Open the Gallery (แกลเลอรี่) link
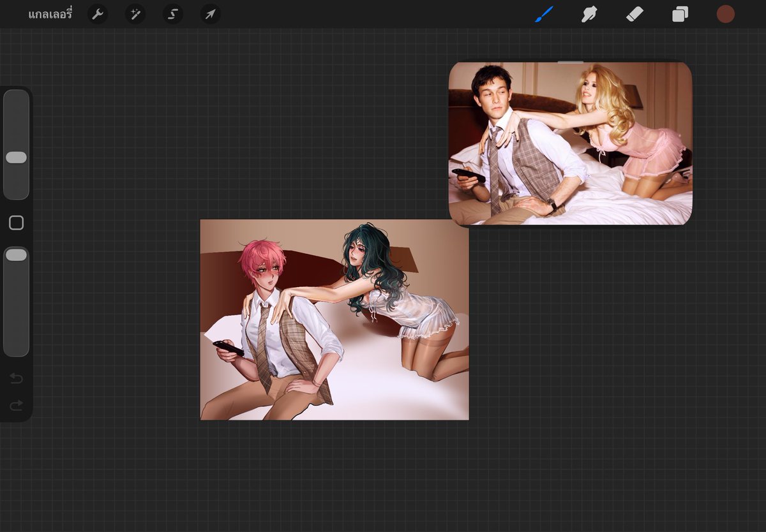 pos(50,14)
